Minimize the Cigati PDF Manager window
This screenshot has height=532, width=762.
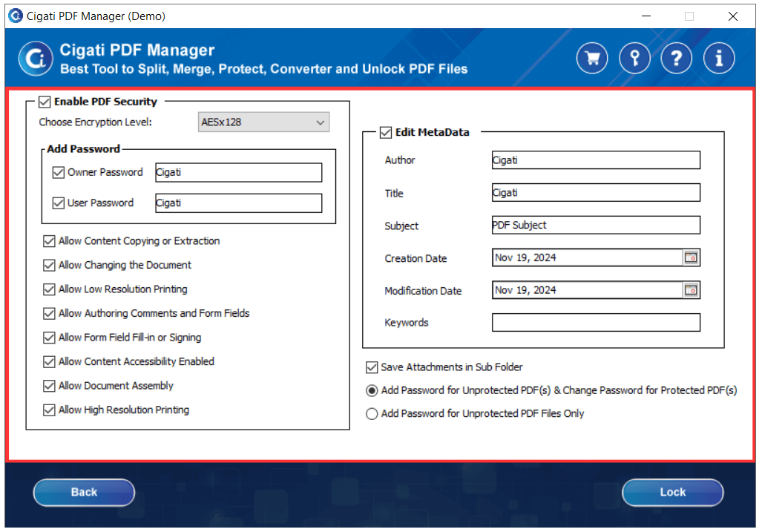click(646, 16)
